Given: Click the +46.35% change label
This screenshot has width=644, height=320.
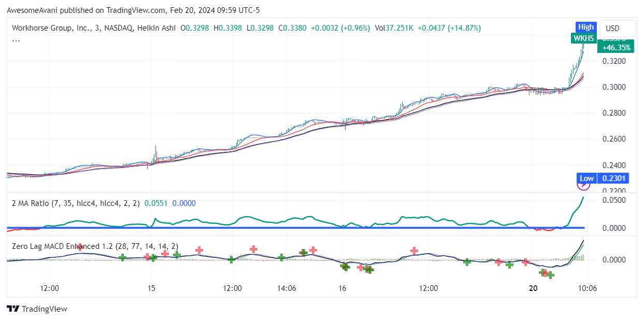Looking at the screenshot, I should pos(616,47).
